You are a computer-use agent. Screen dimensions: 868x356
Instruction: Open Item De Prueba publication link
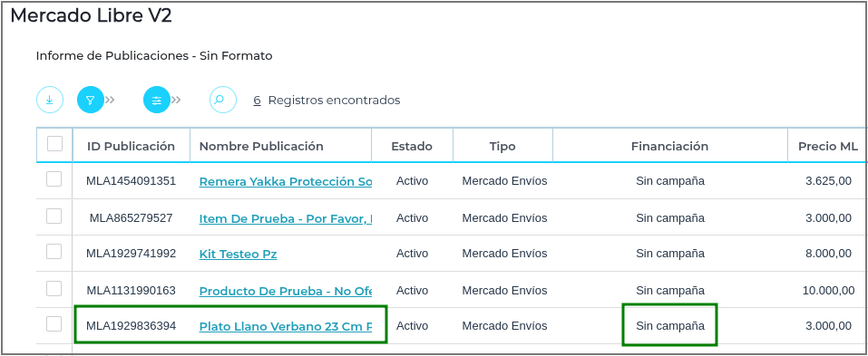point(286,218)
